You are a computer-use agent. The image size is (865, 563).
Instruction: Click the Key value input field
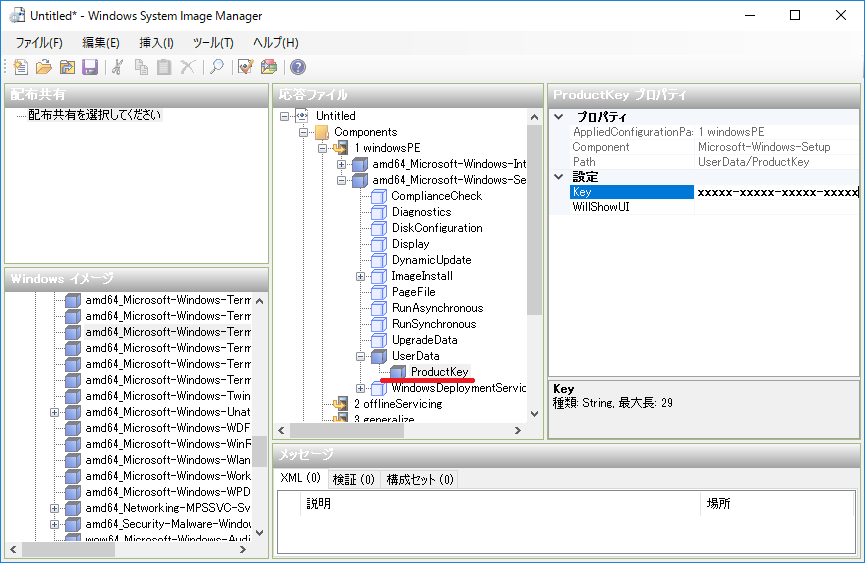[x=776, y=192]
